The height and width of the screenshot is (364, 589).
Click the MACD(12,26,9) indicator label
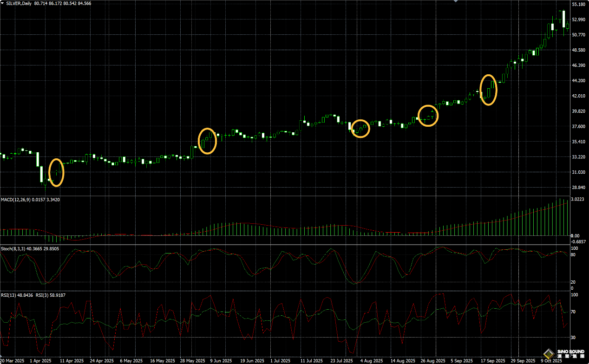tap(16, 200)
